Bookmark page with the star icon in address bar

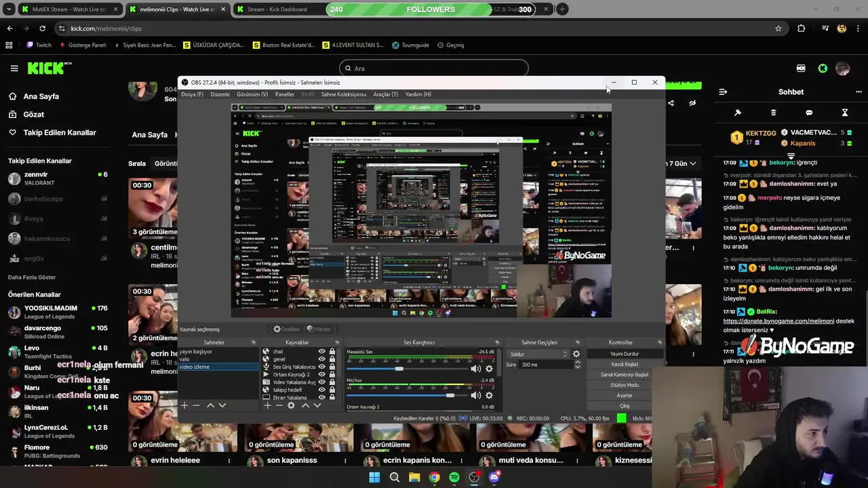pos(778,28)
